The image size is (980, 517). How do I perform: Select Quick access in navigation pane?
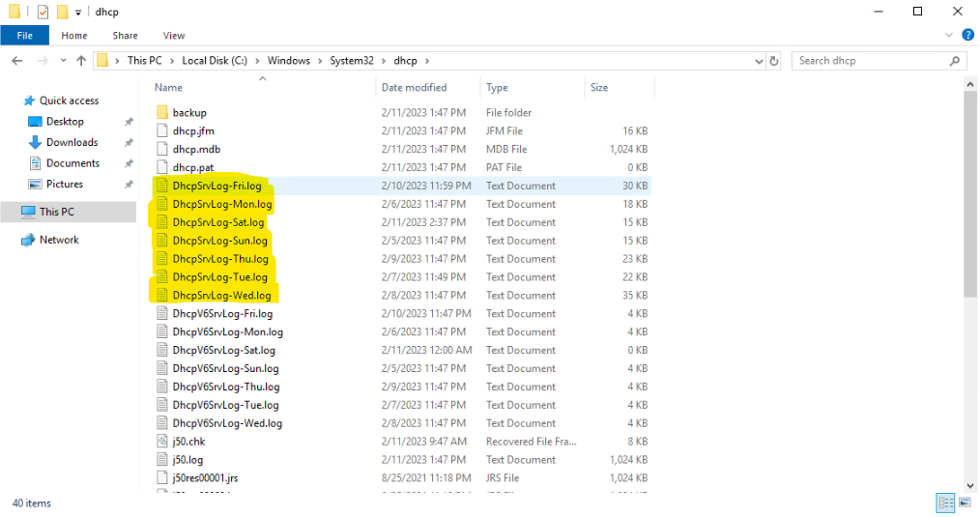[x=69, y=101]
